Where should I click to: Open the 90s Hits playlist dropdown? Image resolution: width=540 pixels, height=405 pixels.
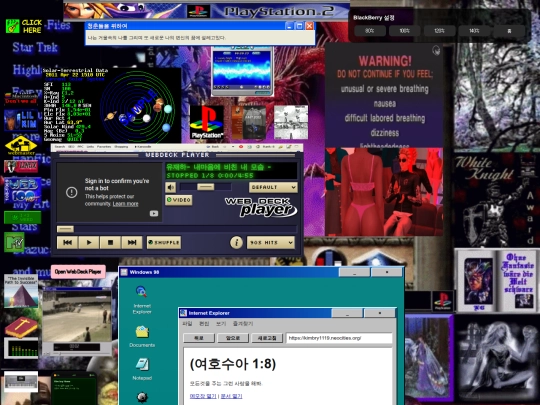[x=271, y=242]
